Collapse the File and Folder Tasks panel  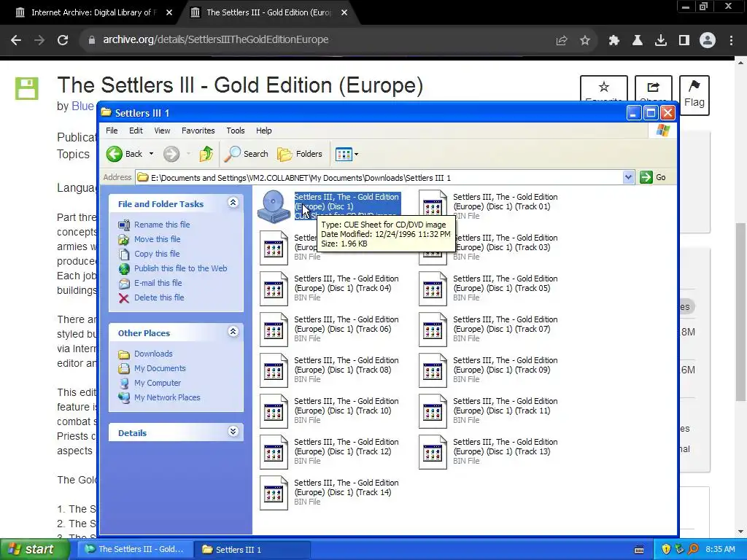233,203
